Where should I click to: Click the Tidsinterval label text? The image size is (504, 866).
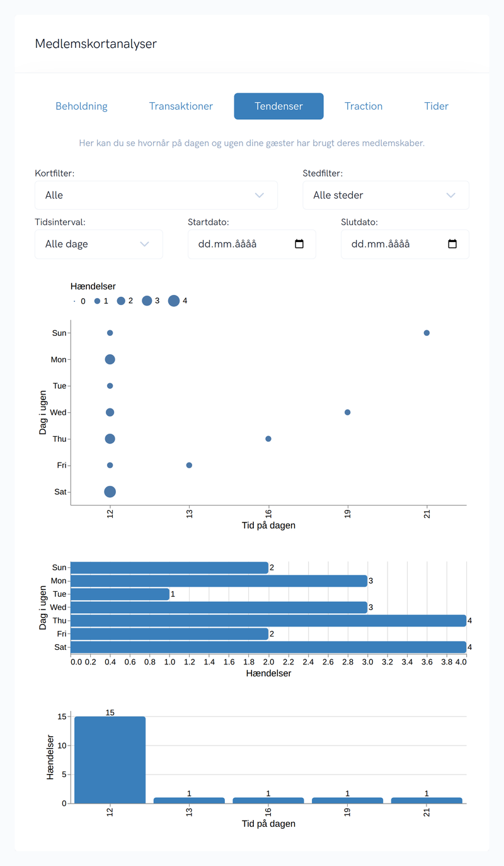(60, 222)
